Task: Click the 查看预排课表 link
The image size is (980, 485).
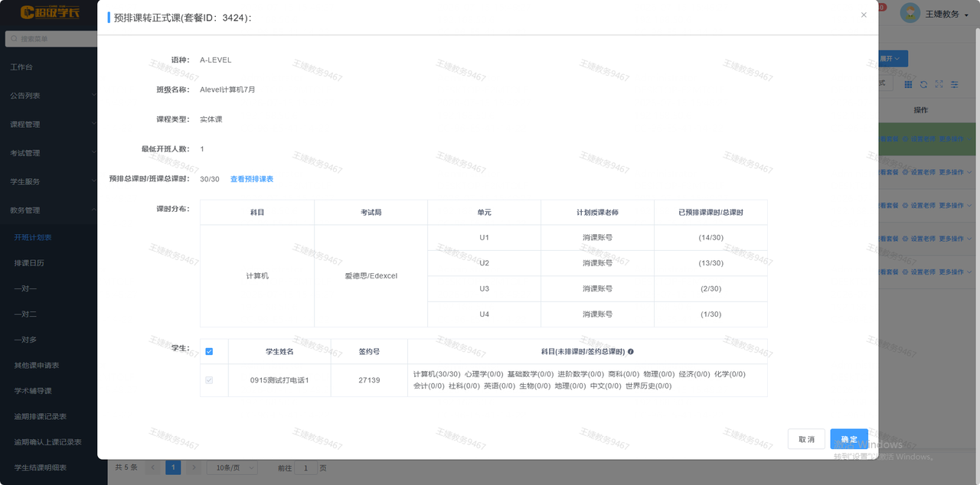Action: 252,179
